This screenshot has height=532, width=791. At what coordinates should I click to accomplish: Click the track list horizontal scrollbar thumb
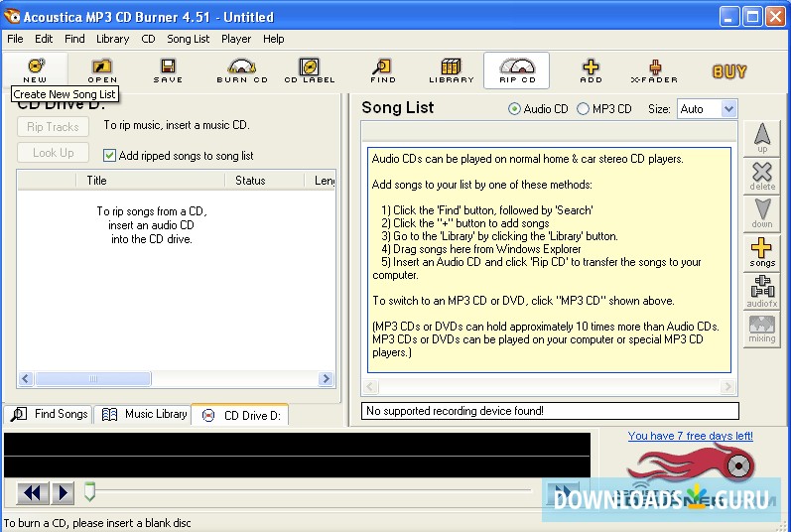pos(93,379)
